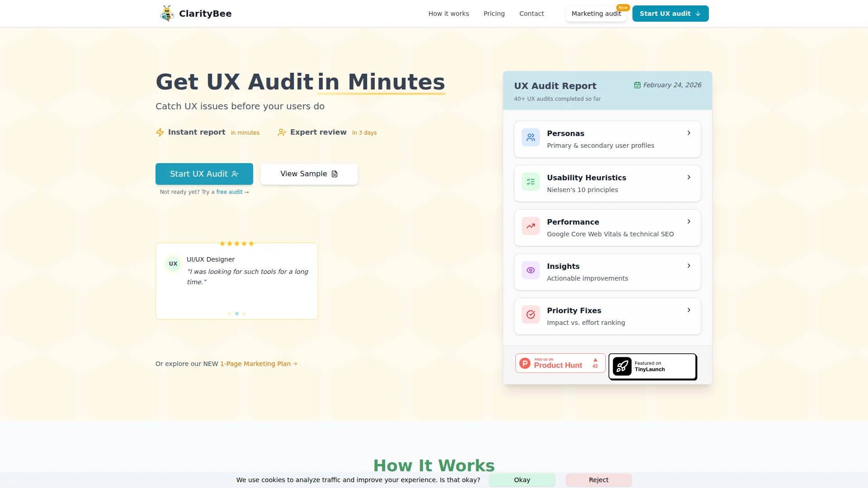This screenshot has height=488, width=868.
Task: Expand the Usability Heuristics chevron
Action: click(x=689, y=177)
